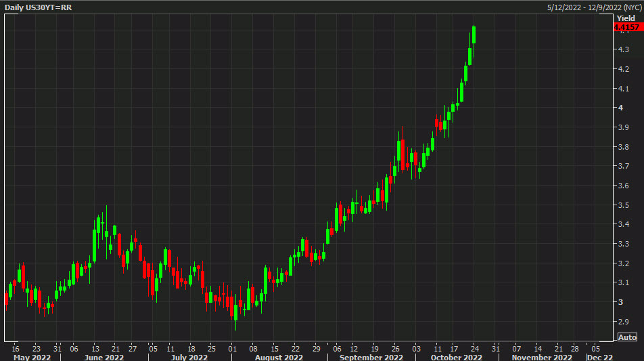Click the Auto scale button
The height and width of the screenshot is (361, 644).
pyautogui.click(x=627, y=337)
